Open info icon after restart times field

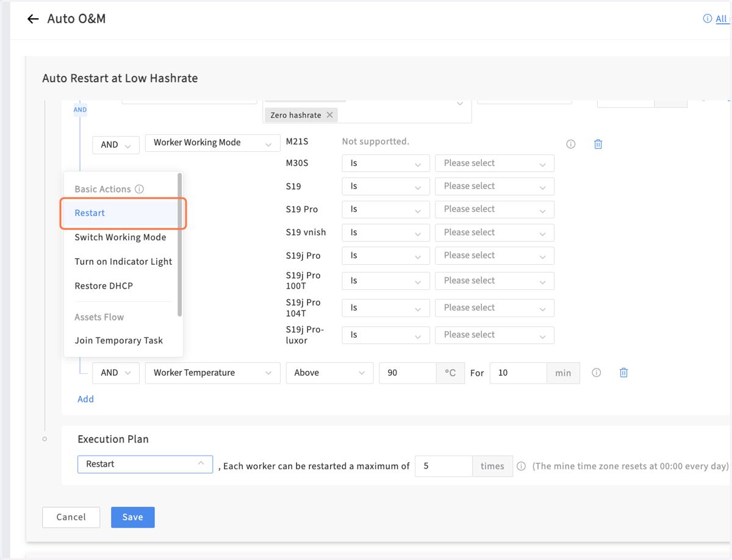pyautogui.click(x=522, y=466)
